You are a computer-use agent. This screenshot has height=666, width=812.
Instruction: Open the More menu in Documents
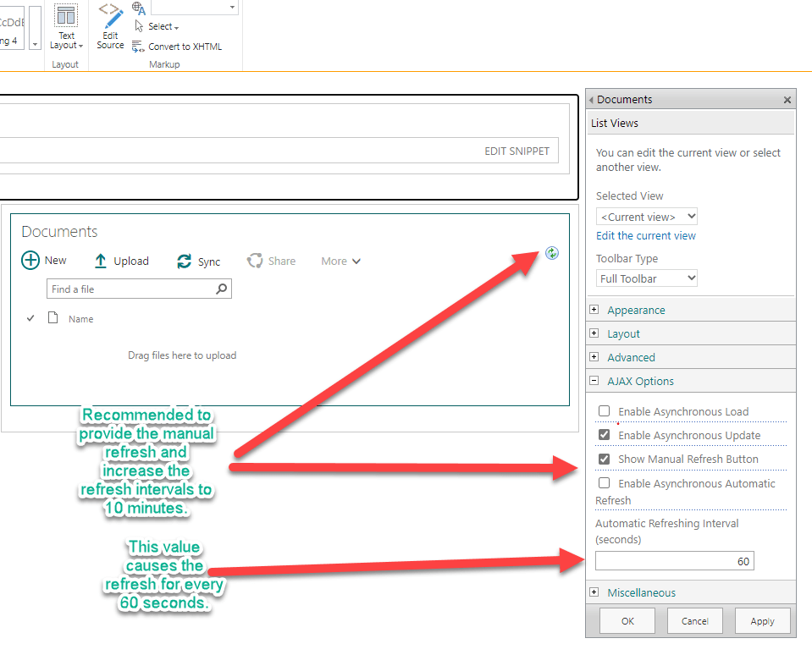341,261
